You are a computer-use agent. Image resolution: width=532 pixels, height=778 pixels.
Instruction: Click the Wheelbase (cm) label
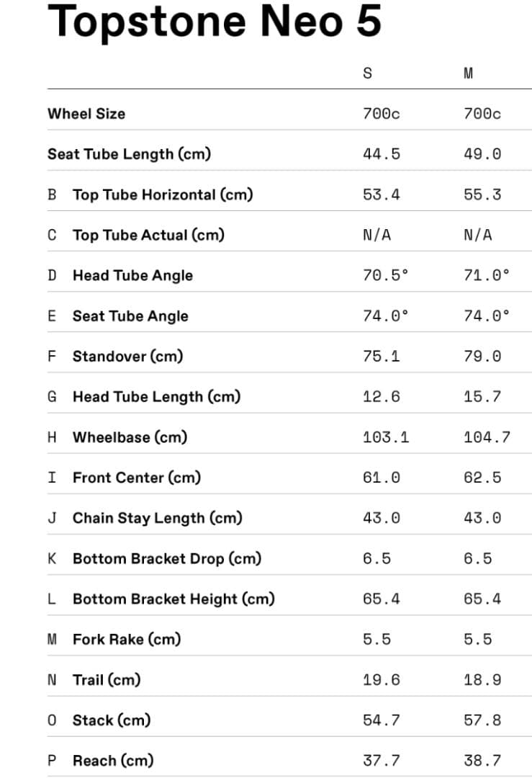(130, 437)
